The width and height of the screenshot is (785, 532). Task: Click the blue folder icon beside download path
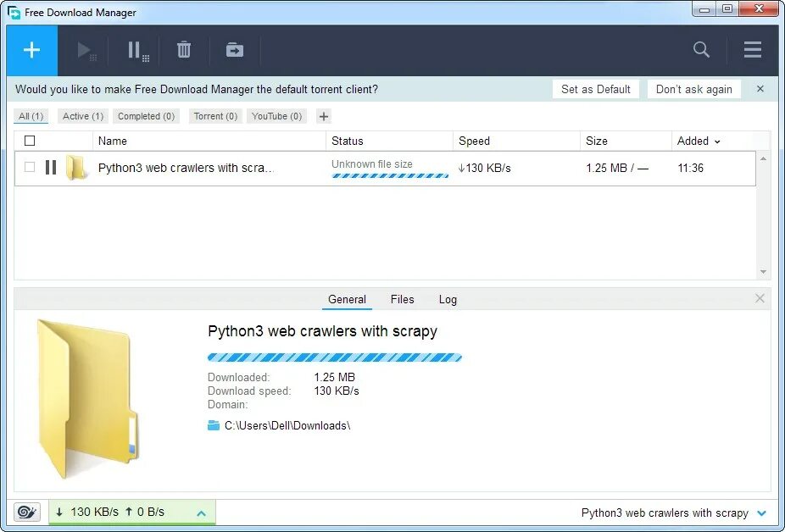coord(214,425)
